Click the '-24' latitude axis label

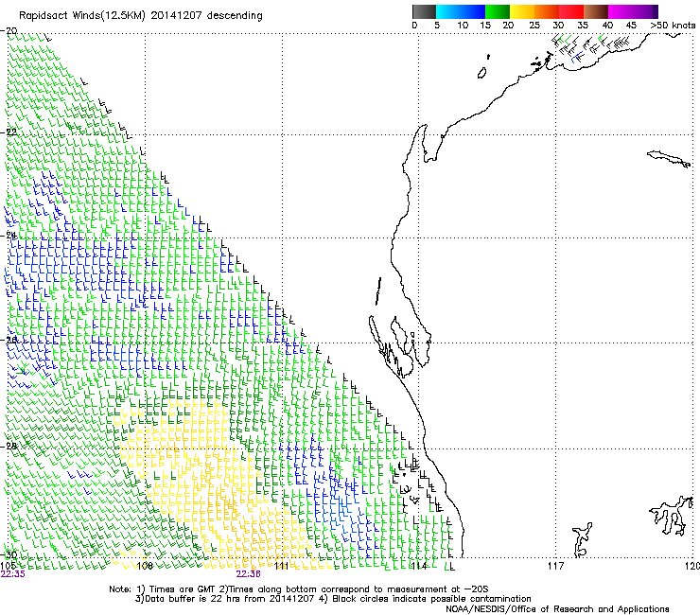tap(9, 236)
